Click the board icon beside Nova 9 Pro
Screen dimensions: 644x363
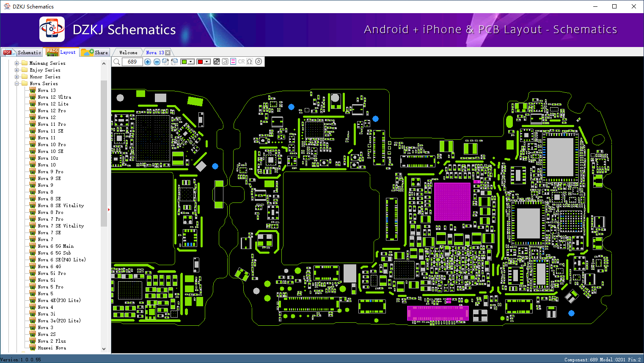33,172
